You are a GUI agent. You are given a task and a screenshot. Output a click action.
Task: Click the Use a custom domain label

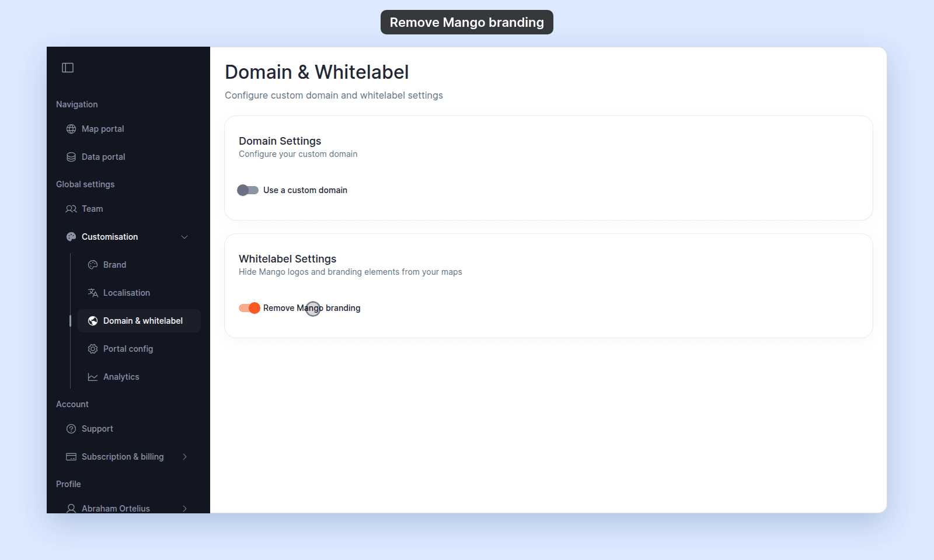(x=305, y=190)
